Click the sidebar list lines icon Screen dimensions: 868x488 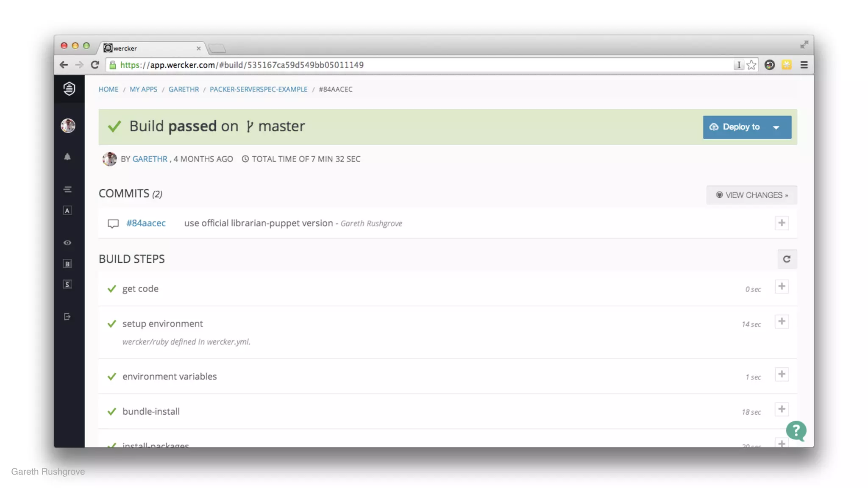click(x=67, y=189)
